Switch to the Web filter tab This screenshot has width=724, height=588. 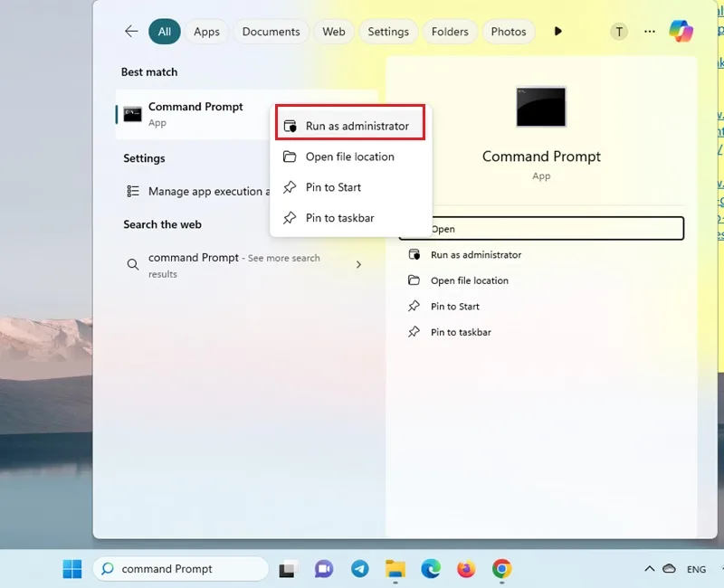[x=333, y=32]
